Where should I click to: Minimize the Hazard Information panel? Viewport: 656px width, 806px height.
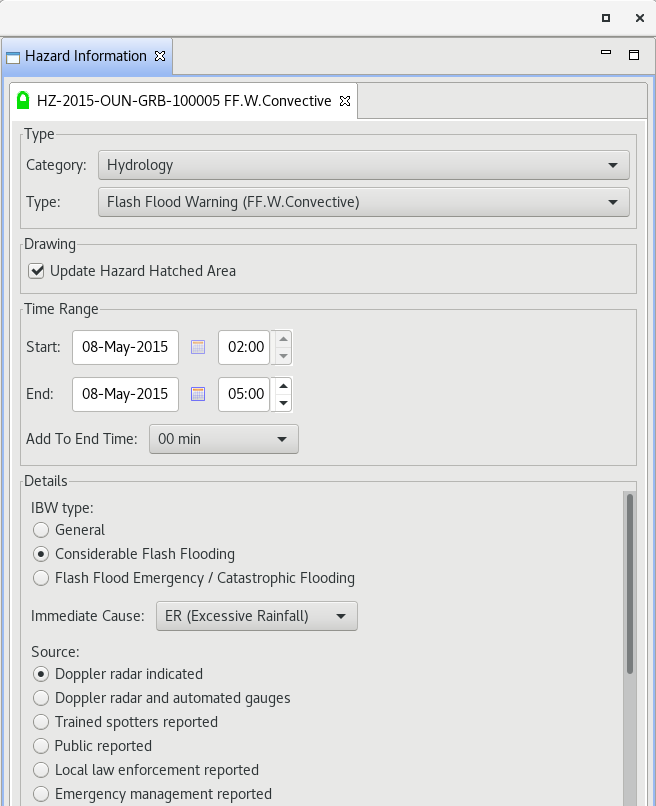coord(606,52)
